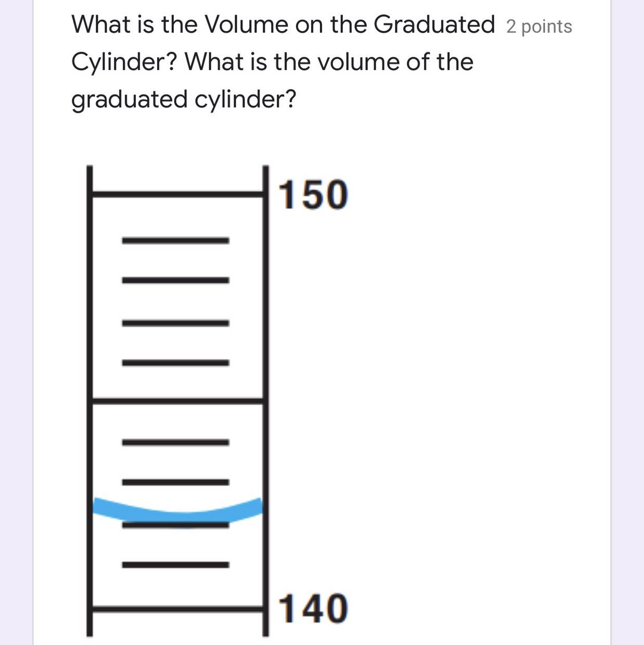Click the short tick just above 140 line
The image size is (644, 645).
pos(175,565)
